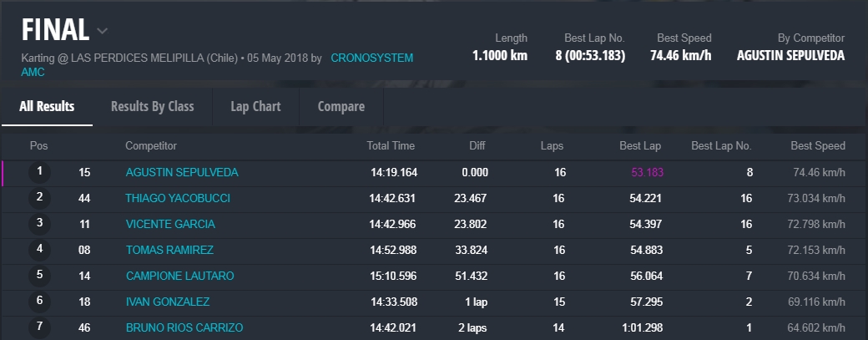Open VICENTE GARCIA competitor details

click(x=170, y=224)
